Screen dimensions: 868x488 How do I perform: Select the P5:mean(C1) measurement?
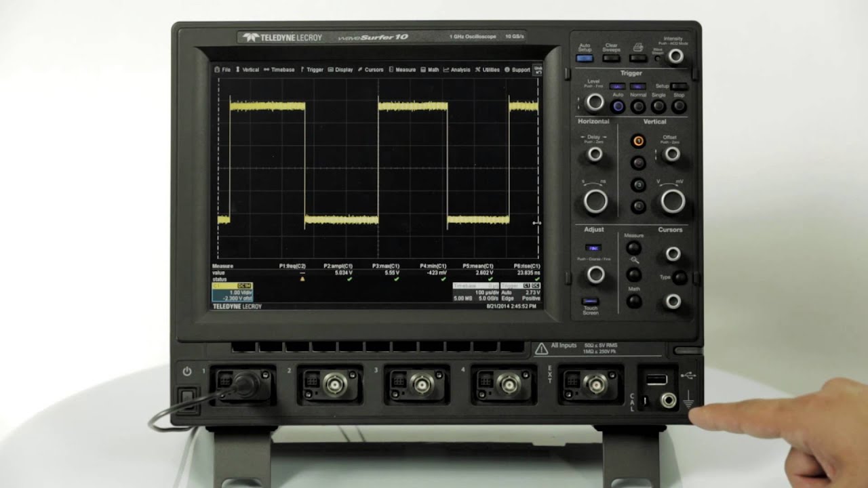[x=478, y=266]
